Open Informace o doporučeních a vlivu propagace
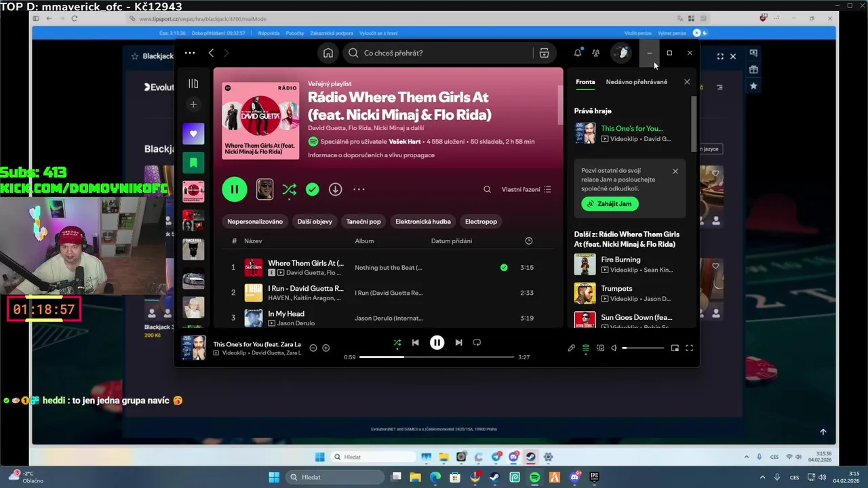Screen dimensions: 868x488 coord(371,155)
